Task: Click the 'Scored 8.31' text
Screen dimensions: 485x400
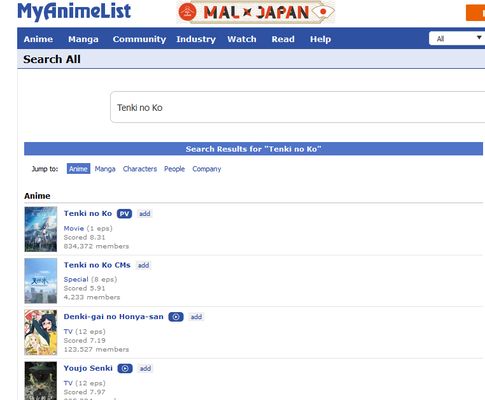Action: pos(84,237)
